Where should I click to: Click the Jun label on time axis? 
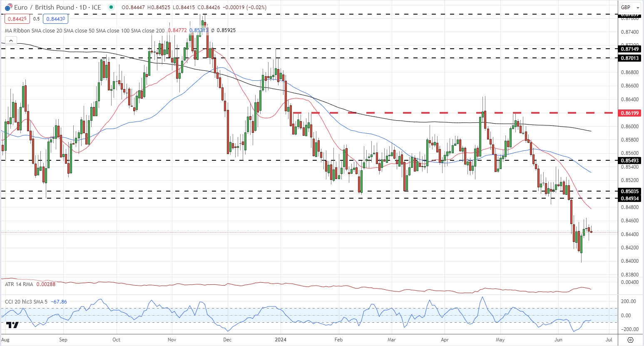click(x=558, y=340)
